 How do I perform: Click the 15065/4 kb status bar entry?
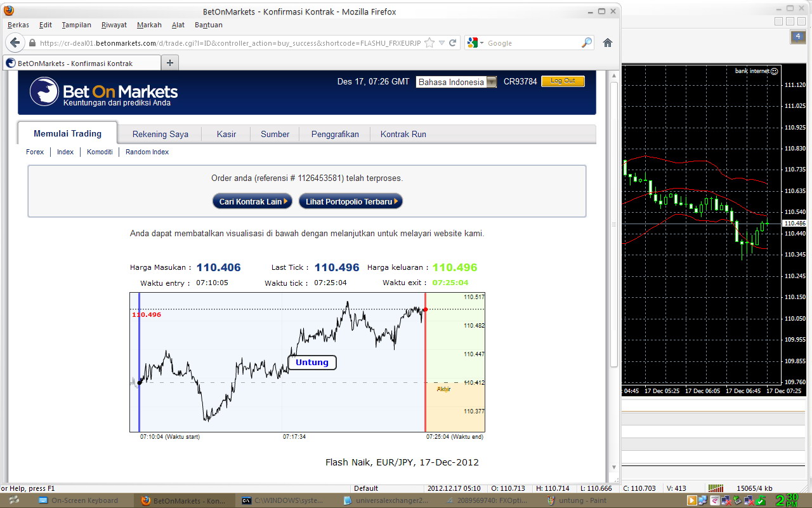point(754,488)
